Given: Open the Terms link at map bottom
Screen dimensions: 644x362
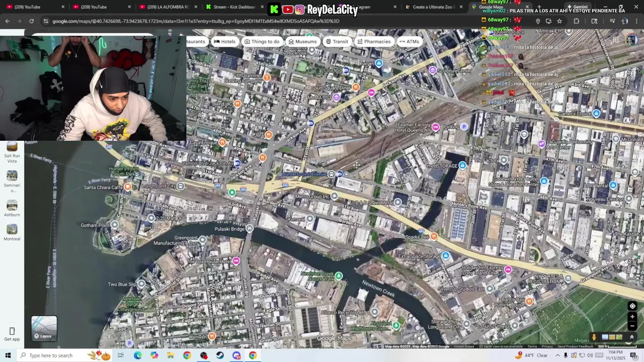Looking at the screenshot, I should coord(532,346).
